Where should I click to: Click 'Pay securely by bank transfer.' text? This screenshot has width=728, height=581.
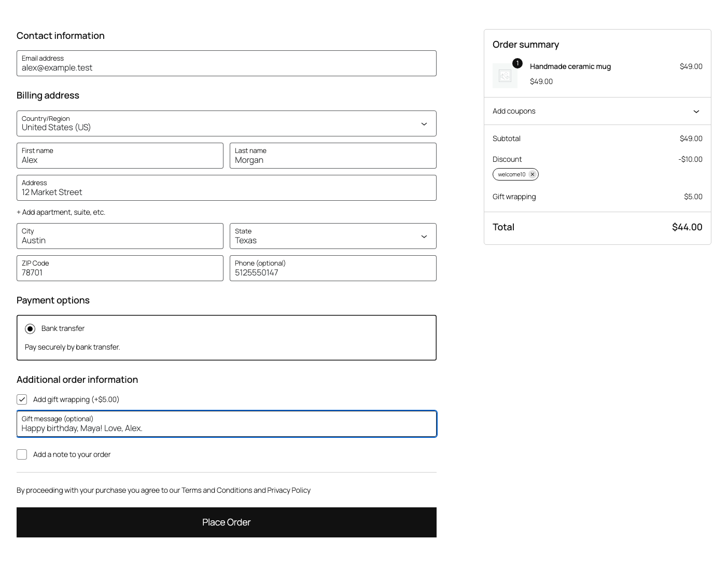point(73,347)
